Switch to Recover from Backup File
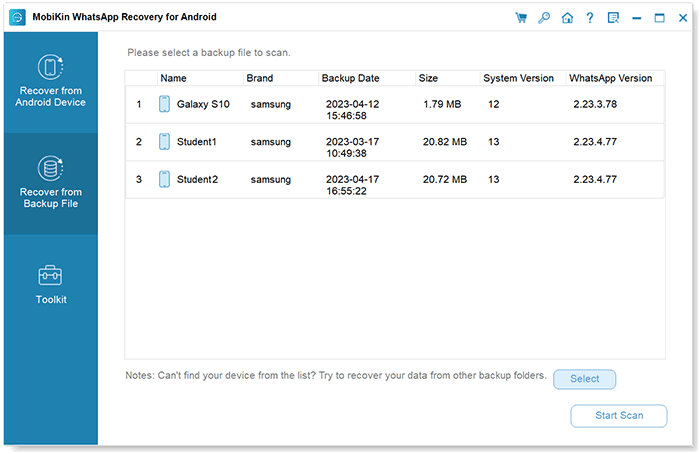 coord(50,183)
